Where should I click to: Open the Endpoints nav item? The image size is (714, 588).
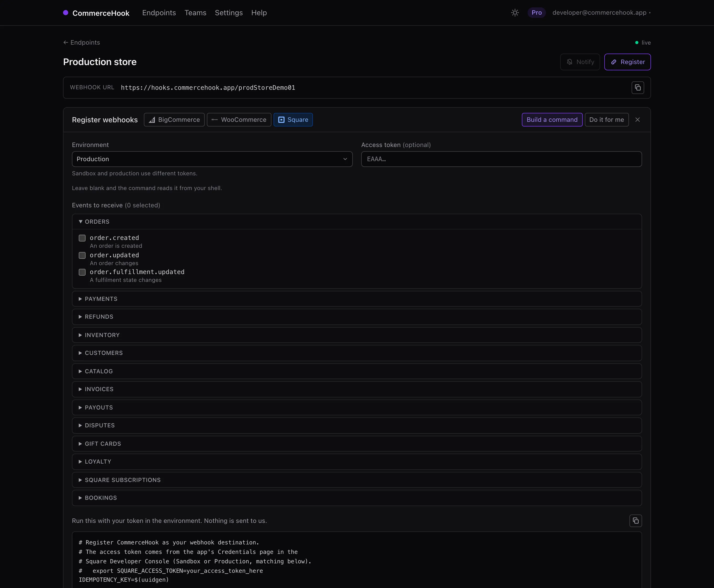[159, 13]
